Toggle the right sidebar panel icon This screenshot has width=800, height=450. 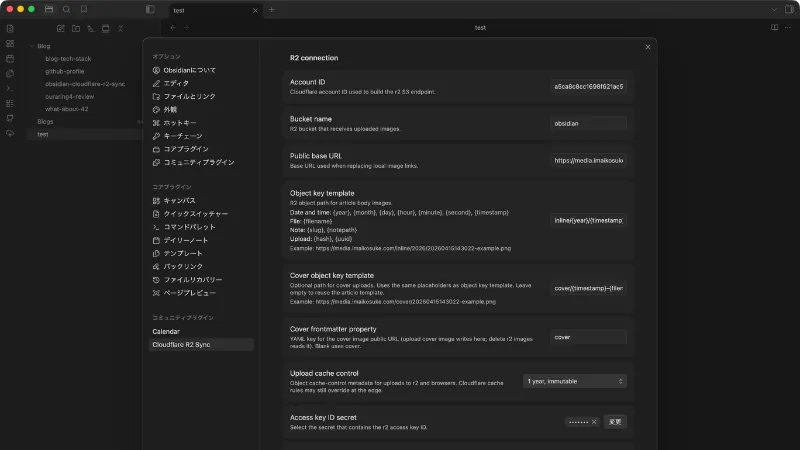coord(789,9)
